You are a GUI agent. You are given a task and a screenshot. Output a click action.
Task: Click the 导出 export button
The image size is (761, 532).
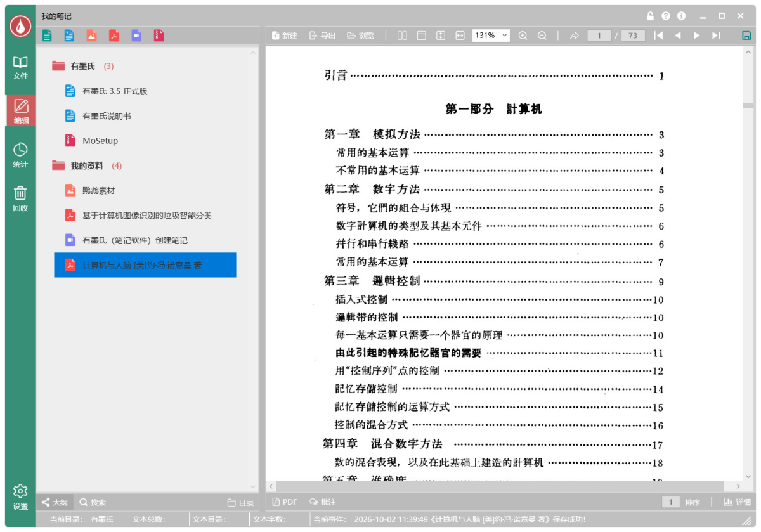point(323,36)
